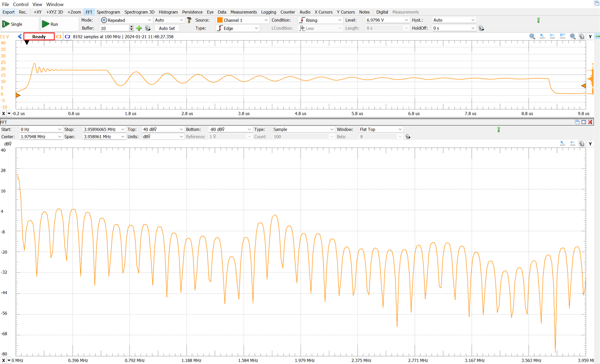Open the Window menu
Screen dimensions: 600x364
pyautogui.click(x=55, y=4)
